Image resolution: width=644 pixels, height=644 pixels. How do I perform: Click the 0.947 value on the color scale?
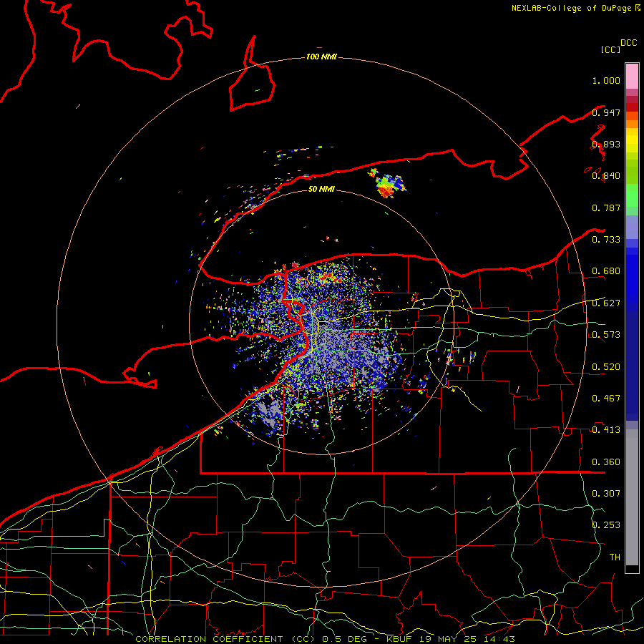click(606, 112)
